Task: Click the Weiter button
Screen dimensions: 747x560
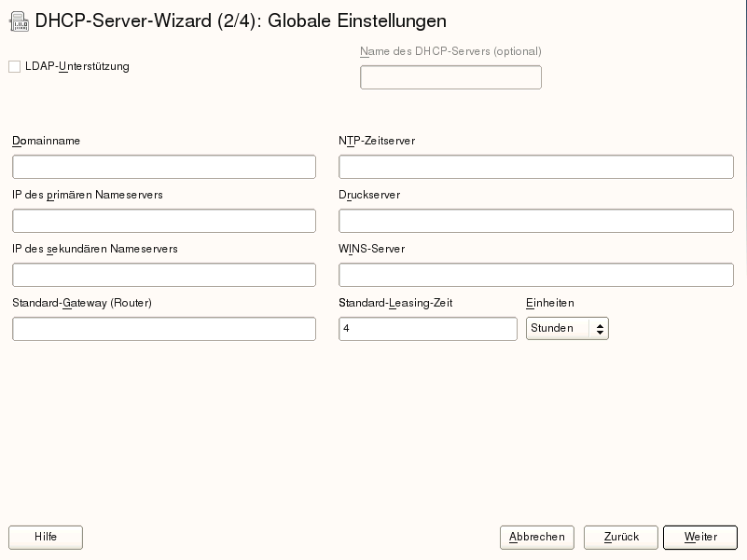Action: click(x=700, y=538)
